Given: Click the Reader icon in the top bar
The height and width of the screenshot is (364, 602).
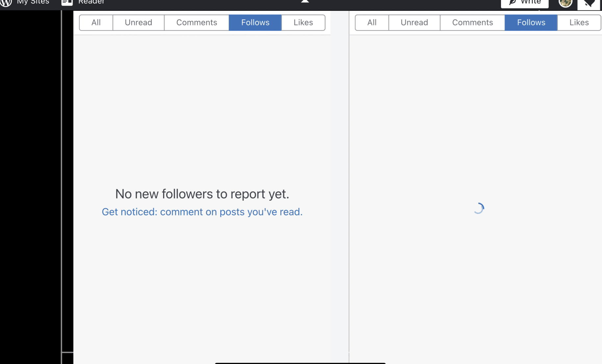Looking at the screenshot, I should 67,3.
